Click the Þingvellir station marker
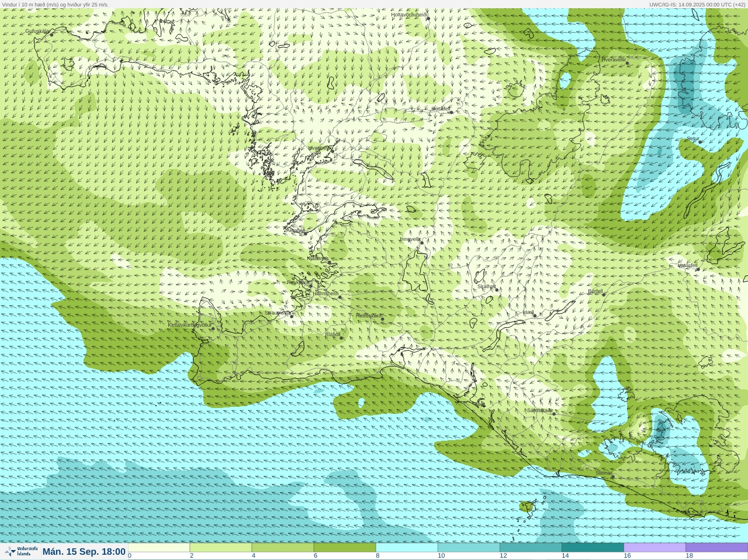 point(421,242)
